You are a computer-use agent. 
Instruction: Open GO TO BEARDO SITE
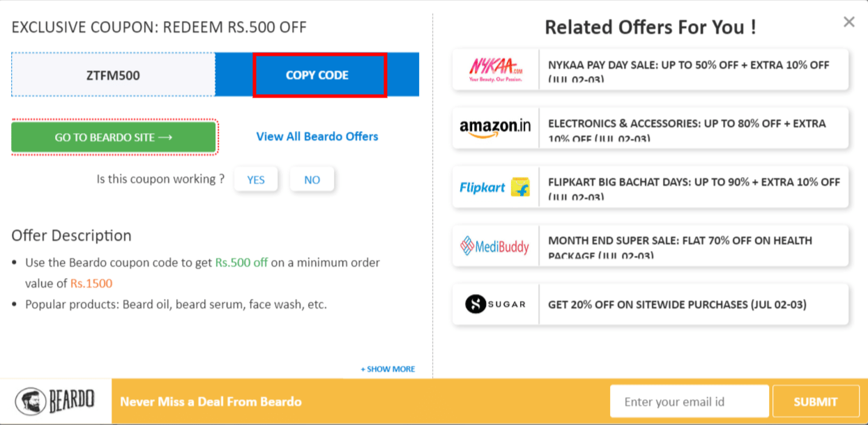114,137
